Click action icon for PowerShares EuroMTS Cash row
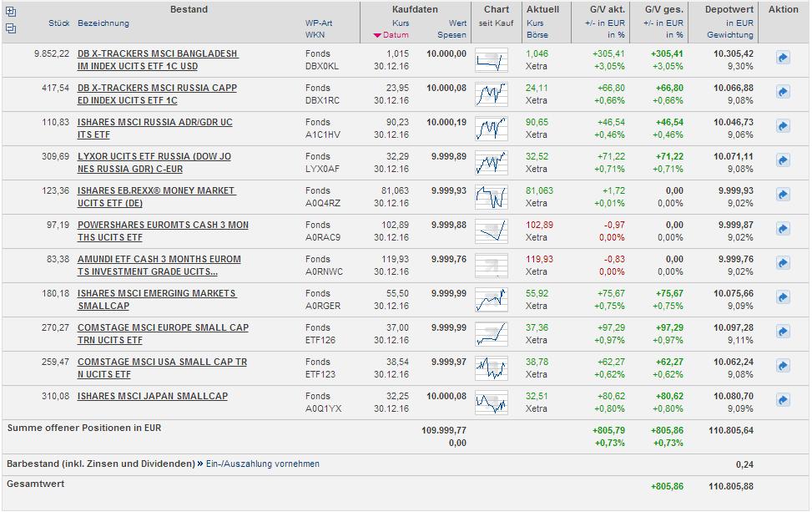This screenshot has width=812, height=512. (783, 229)
